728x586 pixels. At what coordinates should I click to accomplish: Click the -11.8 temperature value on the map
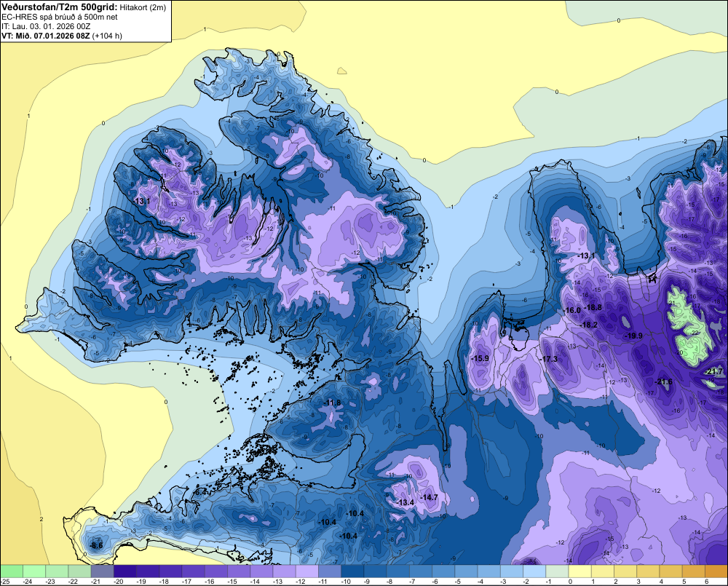[332, 403]
